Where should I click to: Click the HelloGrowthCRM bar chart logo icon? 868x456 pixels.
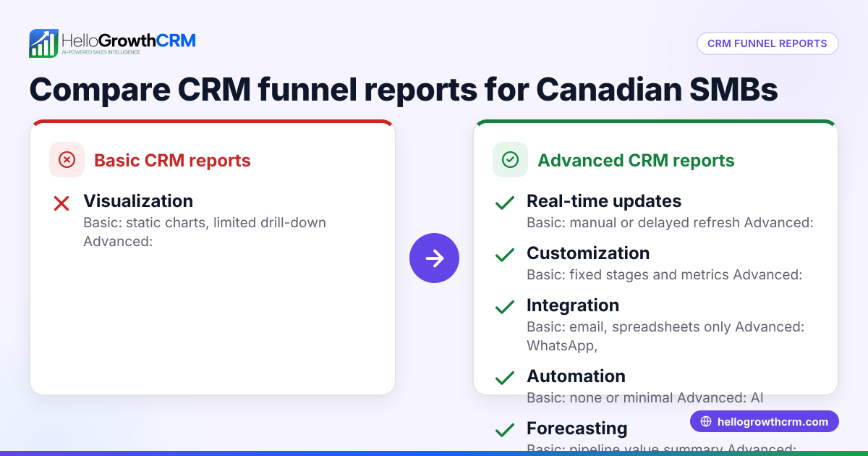pos(43,43)
